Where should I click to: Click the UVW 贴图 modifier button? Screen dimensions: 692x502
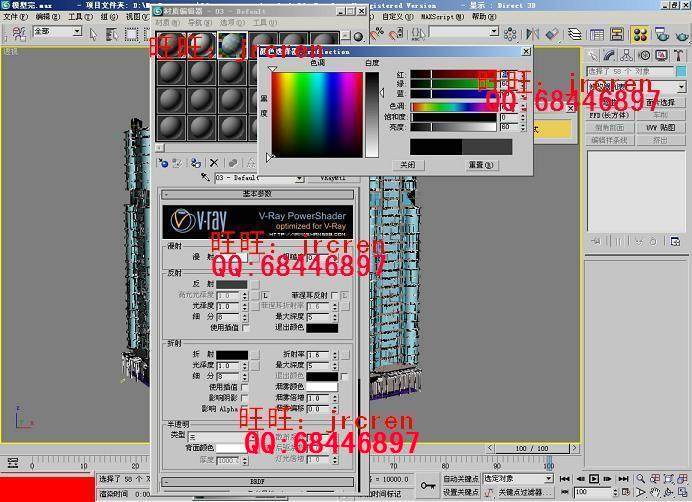[661, 127]
